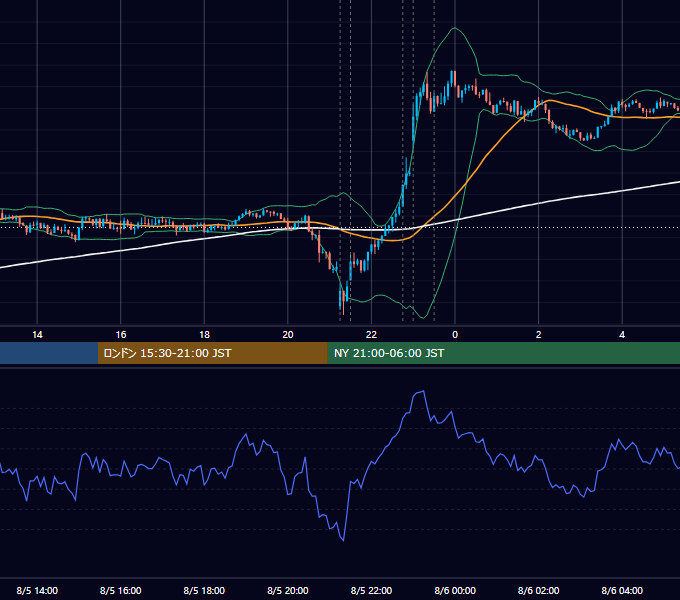Click the 8/5 18:00 date label

pos(204,590)
